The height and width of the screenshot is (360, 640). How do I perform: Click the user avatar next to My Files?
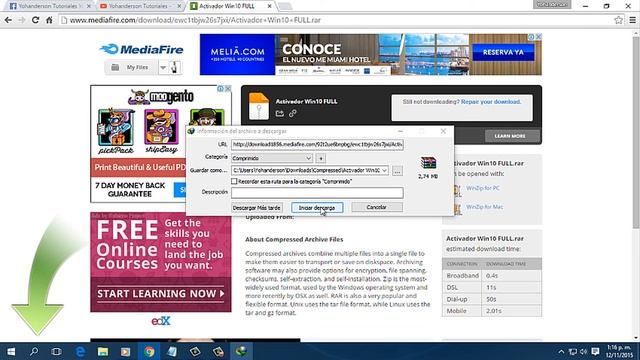(x=174, y=67)
